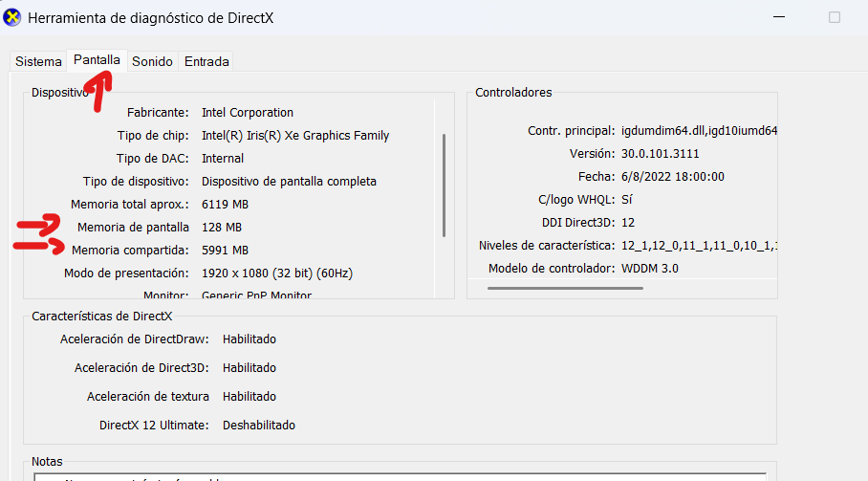
Task: Click the Memoria total aprox. label
Action: 130,205
